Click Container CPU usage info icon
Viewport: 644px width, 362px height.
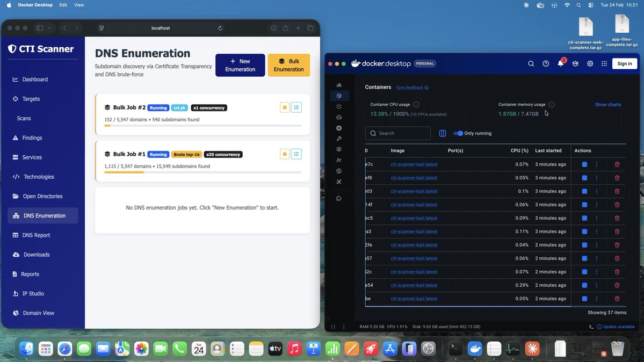pyautogui.click(x=416, y=104)
